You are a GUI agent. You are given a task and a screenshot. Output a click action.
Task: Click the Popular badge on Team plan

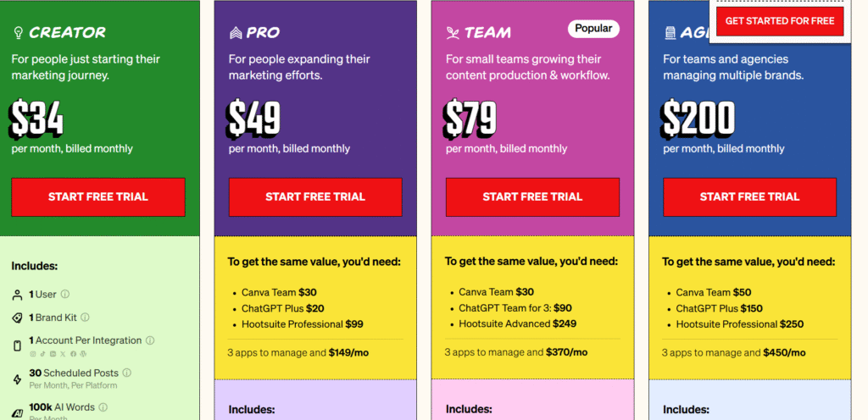point(593,28)
